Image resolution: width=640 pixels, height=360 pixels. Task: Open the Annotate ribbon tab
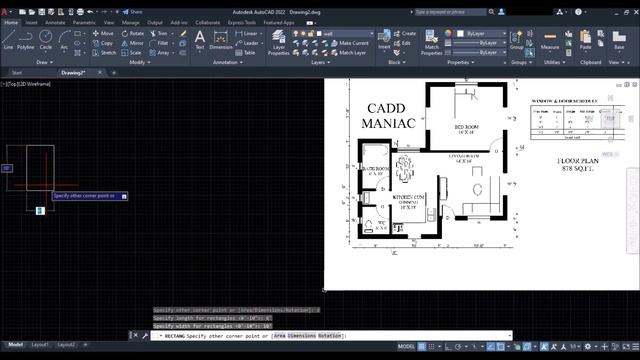55,22
